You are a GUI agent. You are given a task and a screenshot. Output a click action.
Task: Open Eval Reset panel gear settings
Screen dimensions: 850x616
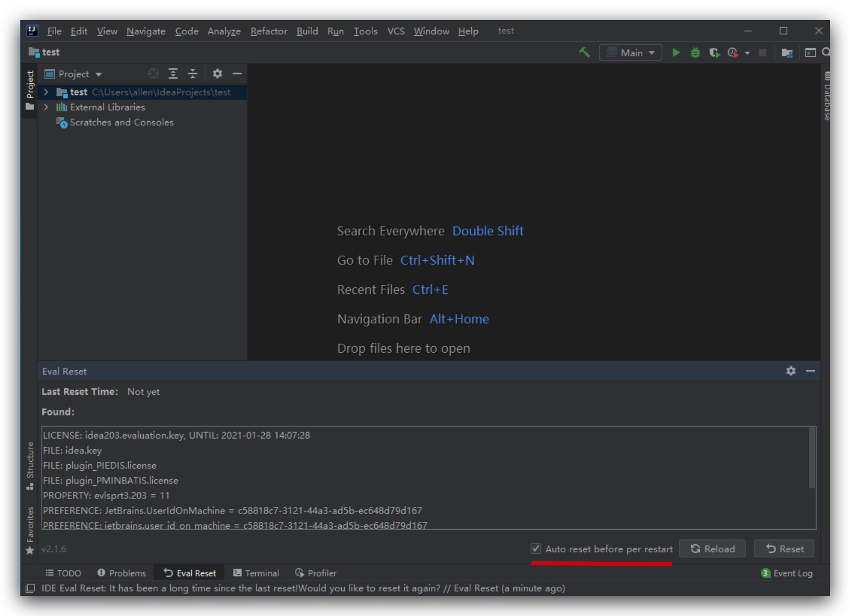[791, 371]
